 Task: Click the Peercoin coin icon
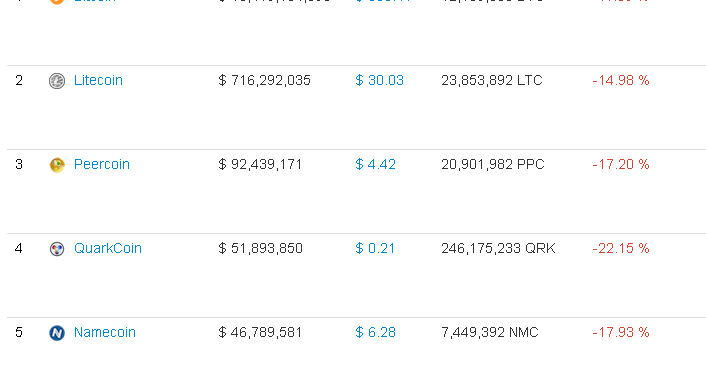[x=57, y=165]
